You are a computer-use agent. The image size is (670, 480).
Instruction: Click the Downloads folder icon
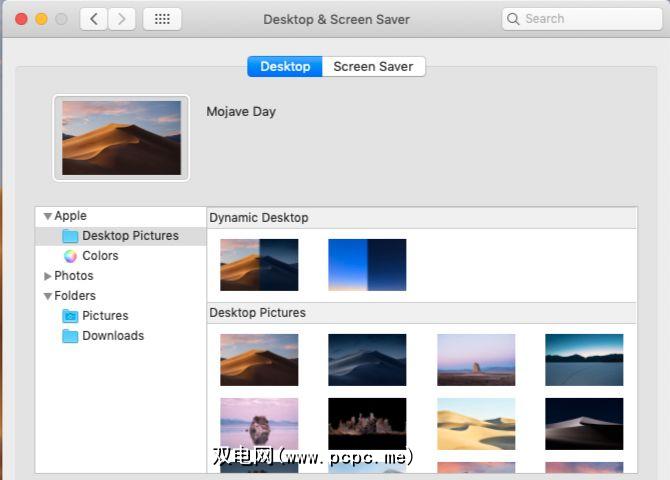tap(70, 336)
